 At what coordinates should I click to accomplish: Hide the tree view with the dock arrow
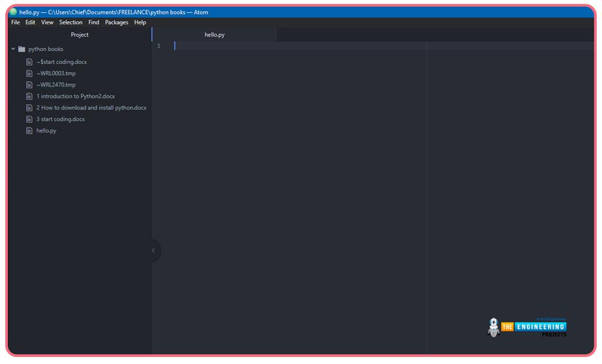pyautogui.click(x=153, y=251)
